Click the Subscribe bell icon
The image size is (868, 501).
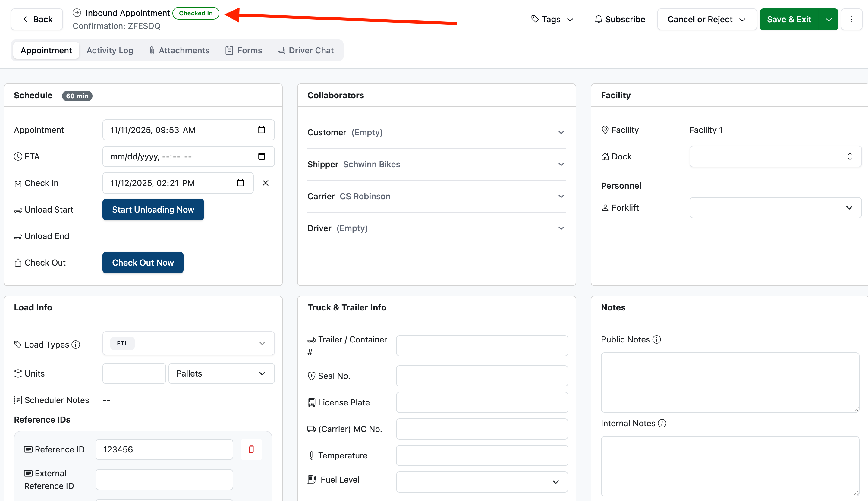pos(598,19)
